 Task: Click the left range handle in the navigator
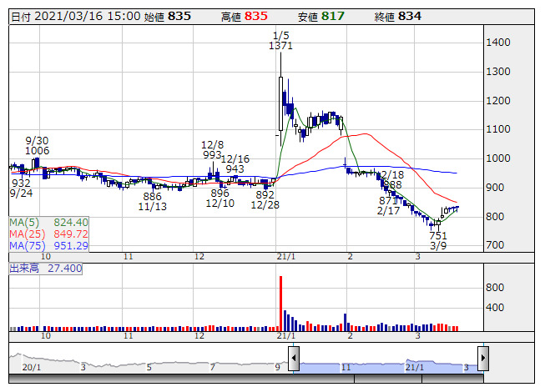click(294, 359)
